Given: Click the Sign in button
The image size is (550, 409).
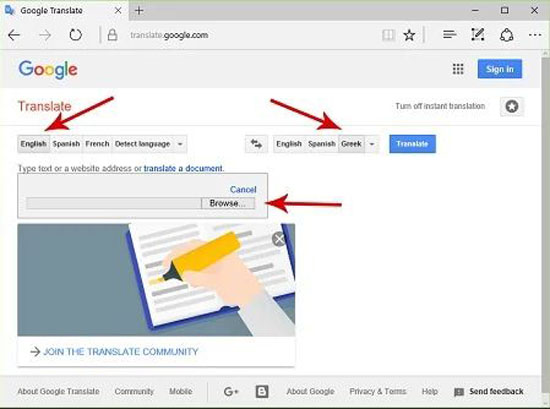Looking at the screenshot, I should 500,69.
